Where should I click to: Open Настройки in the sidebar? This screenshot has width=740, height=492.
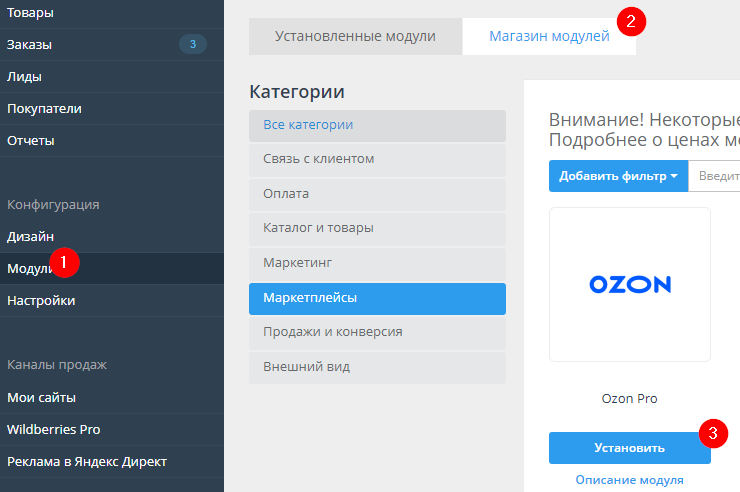pyautogui.click(x=111, y=301)
